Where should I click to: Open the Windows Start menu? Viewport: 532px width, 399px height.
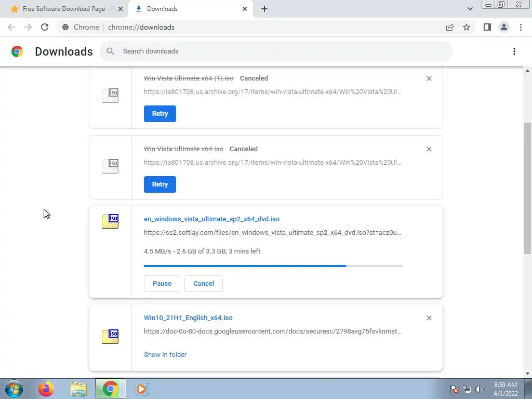(x=14, y=389)
